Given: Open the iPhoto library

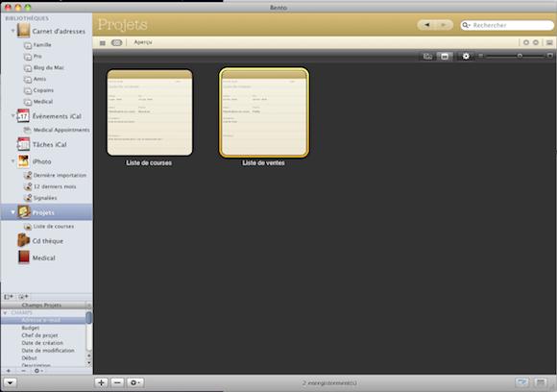Looking at the screenshot, I should (x=35, y=161).
